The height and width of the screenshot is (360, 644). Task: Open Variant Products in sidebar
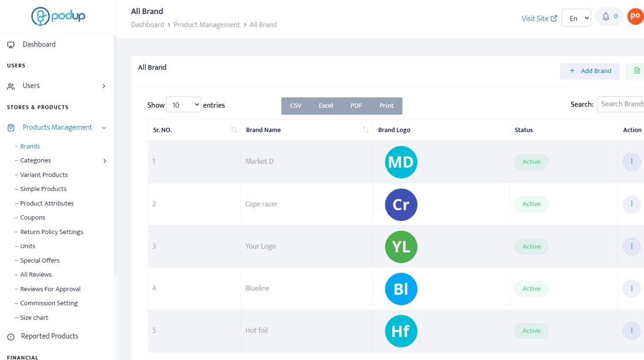click(44, 175)
